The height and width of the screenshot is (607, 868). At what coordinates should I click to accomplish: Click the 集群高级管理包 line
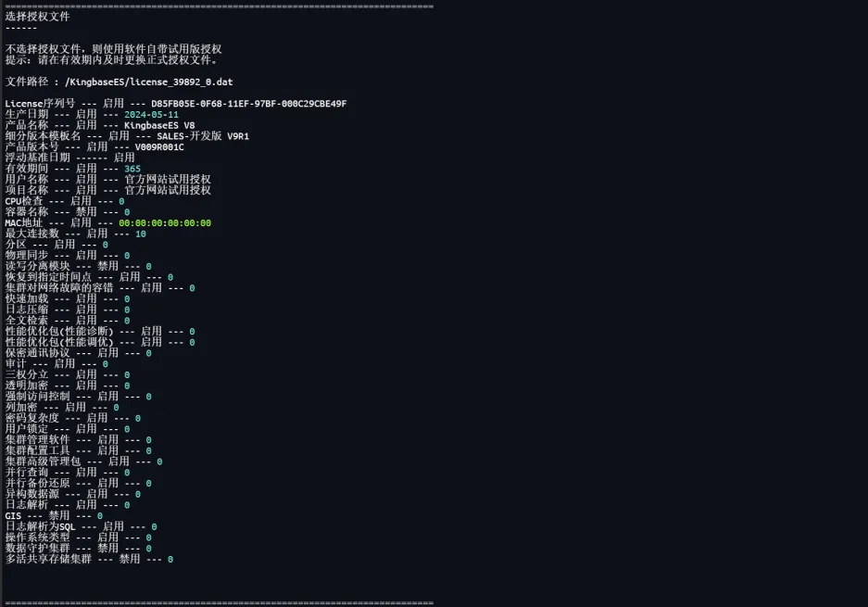(83, 462)
